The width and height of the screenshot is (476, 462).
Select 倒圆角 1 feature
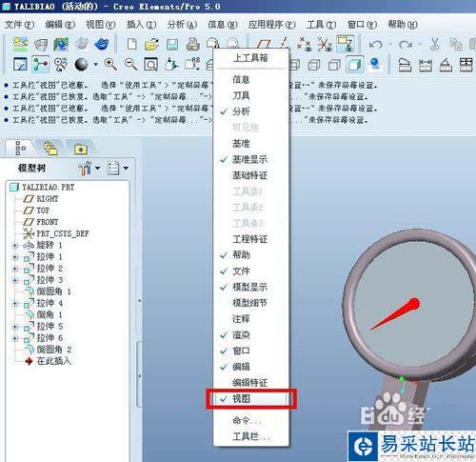(49, 291)
